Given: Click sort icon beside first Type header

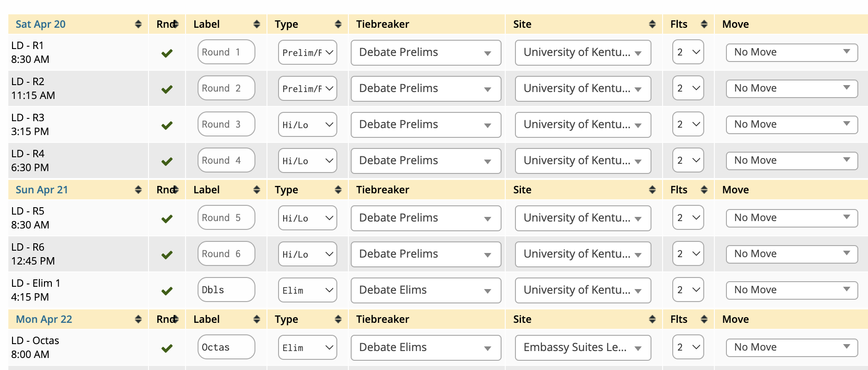Looking at the screenshot, I should [338, 24].
